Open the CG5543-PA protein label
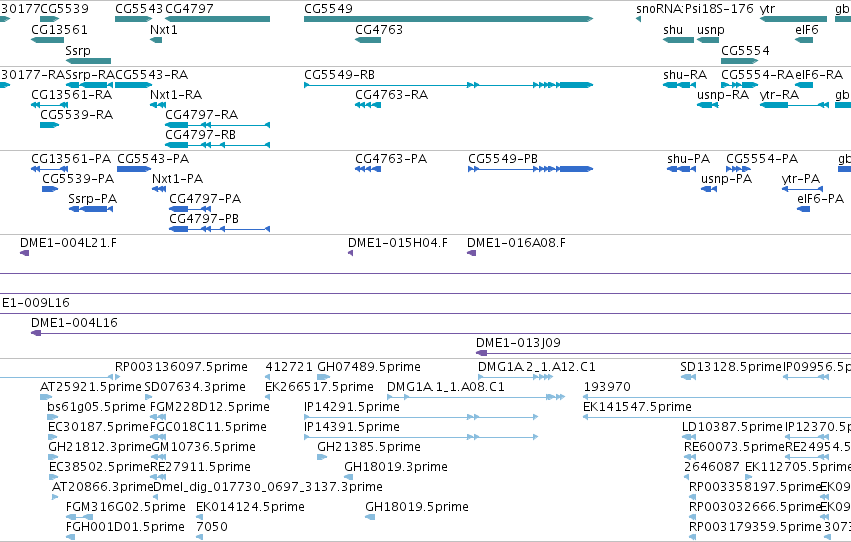Image resolution: width=851 pixels, height=542 pixels. click(x=153, y=159)
